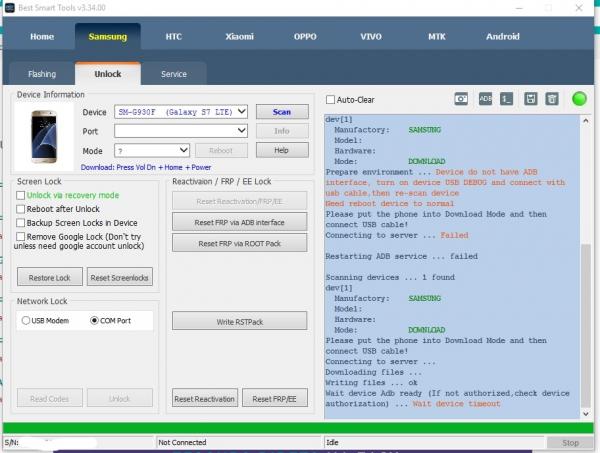The image size is (600, 453).
Task: Click 'Download: Press Vol Dn + Home + Power' hint
Action: [146, 167]
